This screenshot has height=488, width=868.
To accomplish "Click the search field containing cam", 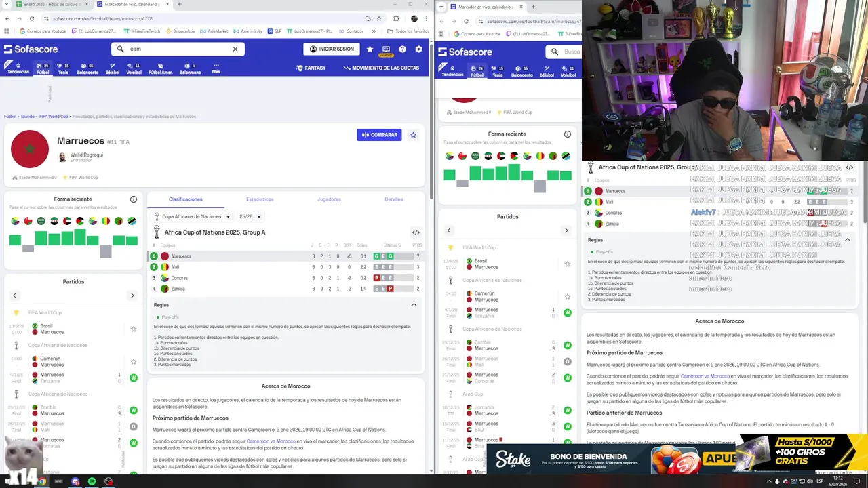I will click(178, 49).
